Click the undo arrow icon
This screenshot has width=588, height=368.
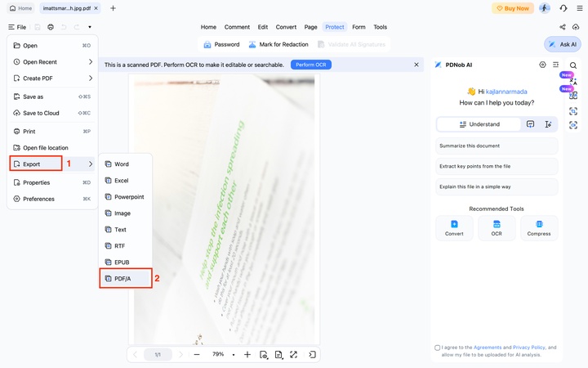pyautogui.click(x=64, y=27)
